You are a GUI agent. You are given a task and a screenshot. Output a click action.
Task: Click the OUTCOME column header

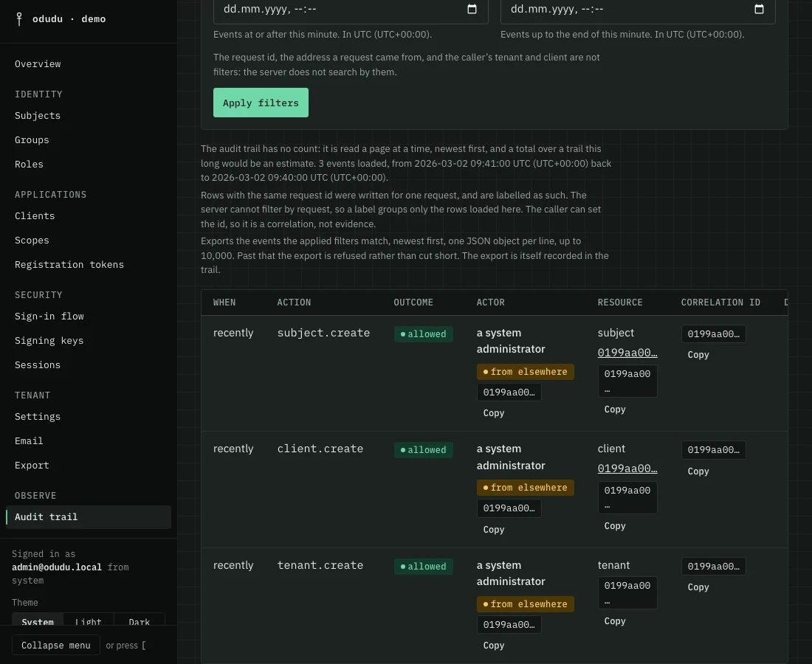coord(413,302)
